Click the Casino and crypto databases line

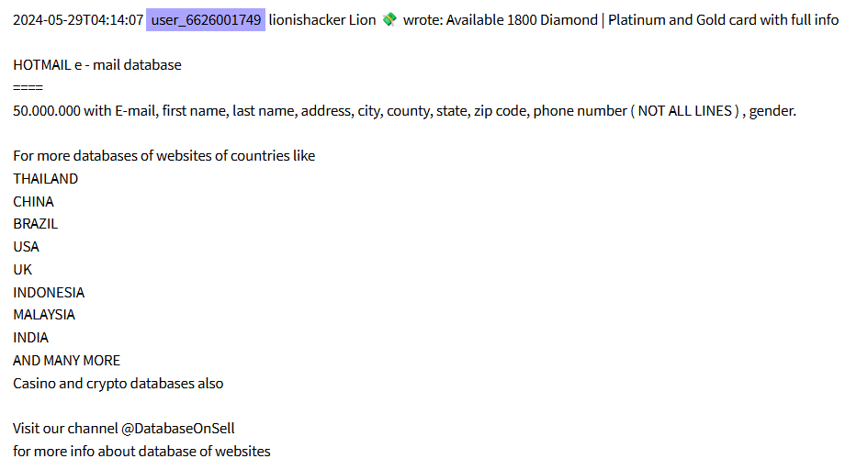point(118,383)
